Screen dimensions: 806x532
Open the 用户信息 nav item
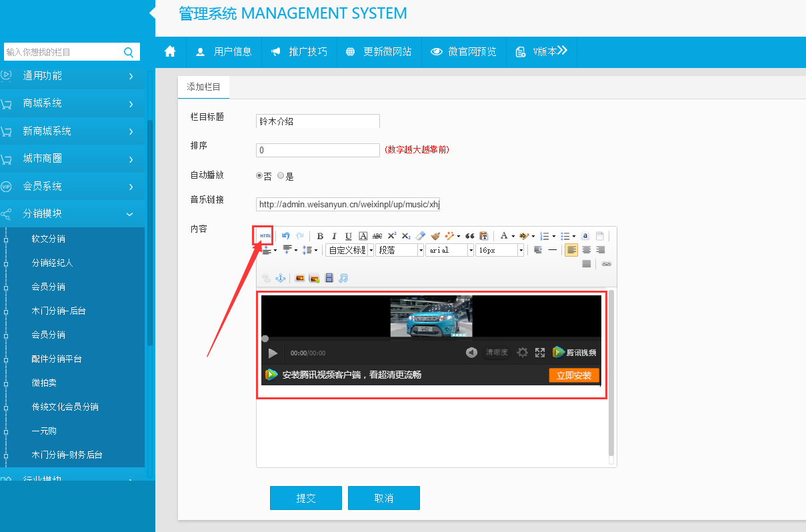[x=223, y=51]
